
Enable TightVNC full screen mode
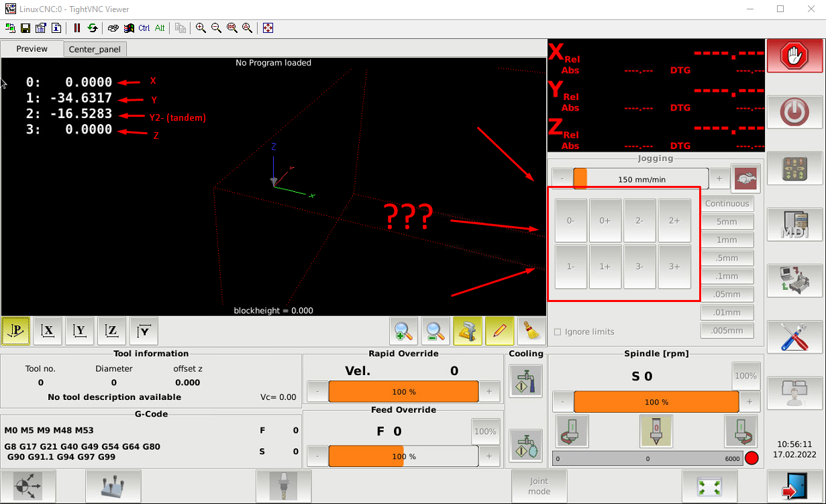pyautogui.click(x=268, y=28)
